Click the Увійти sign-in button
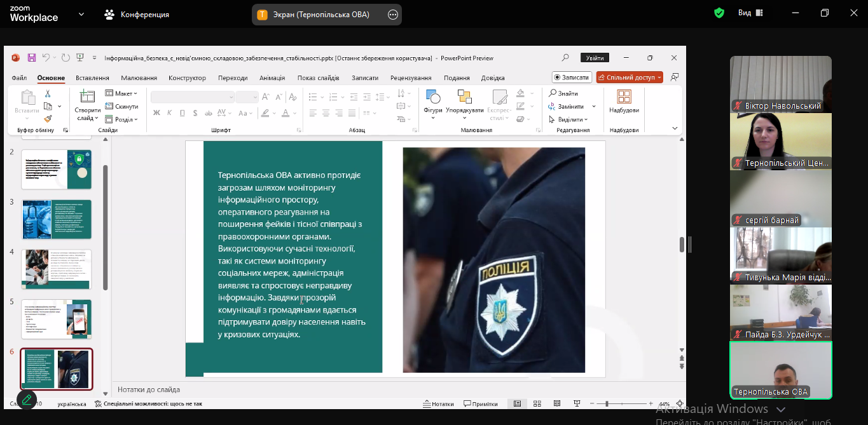Screen dimensions: 868x425 coord(595,58)
